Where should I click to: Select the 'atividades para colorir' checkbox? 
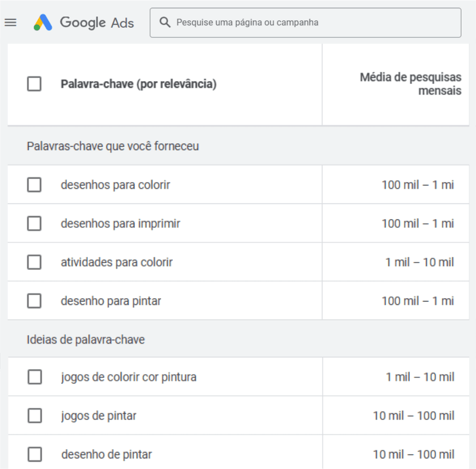click(x=34, y=263)
